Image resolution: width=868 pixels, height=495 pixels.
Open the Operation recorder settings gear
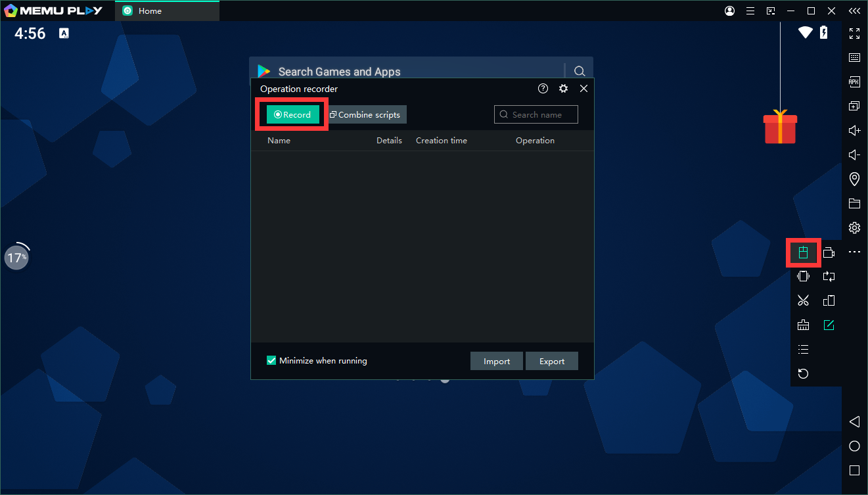tap(563, 89)
